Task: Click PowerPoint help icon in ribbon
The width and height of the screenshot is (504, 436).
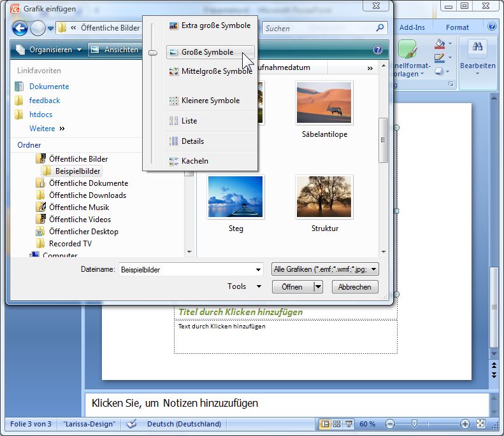Action: click(491, 26)
